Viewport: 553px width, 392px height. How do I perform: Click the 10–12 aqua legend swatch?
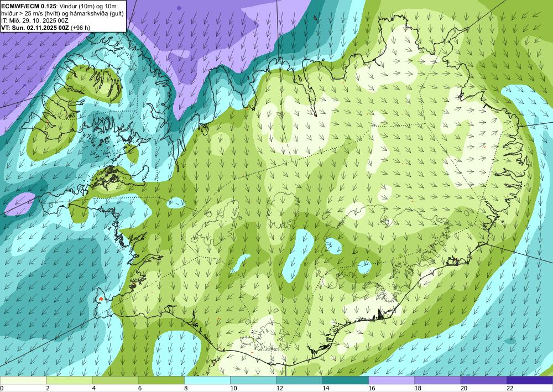[x=253, y=380]
